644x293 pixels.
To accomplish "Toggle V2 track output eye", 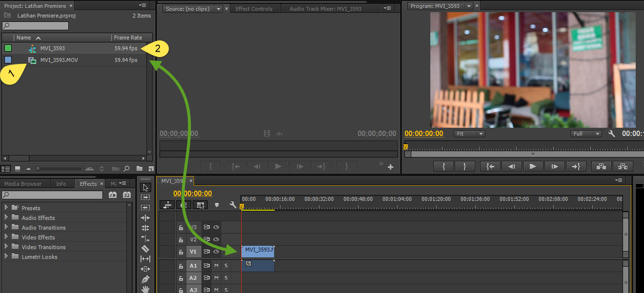I will (216, 239).
